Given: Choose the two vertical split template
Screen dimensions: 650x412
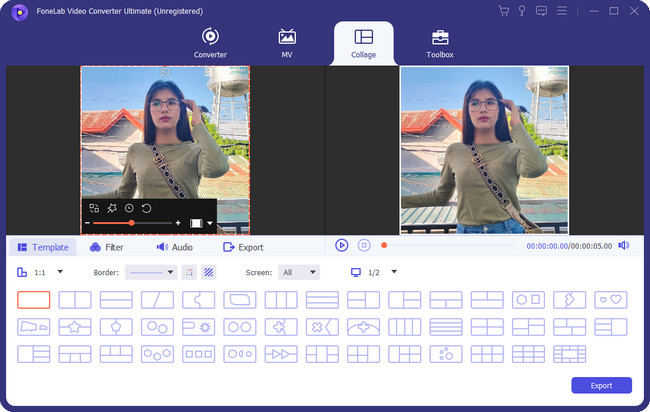Looking at the screenshot, I should point(75,300).
